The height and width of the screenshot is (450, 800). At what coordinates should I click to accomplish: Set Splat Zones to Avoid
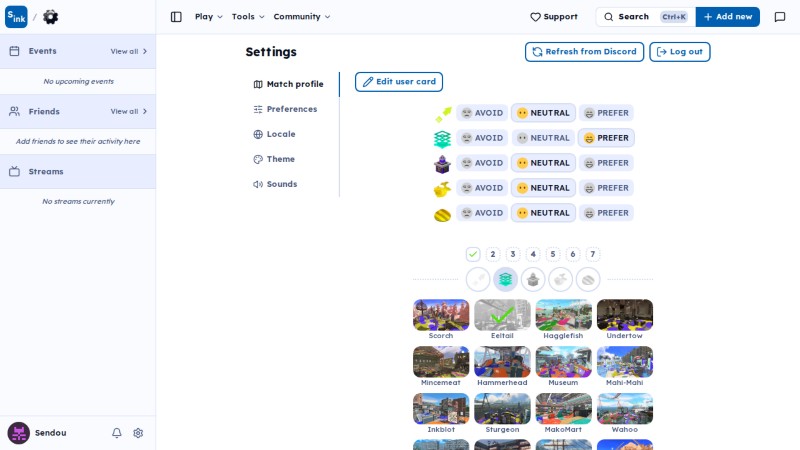482,138
